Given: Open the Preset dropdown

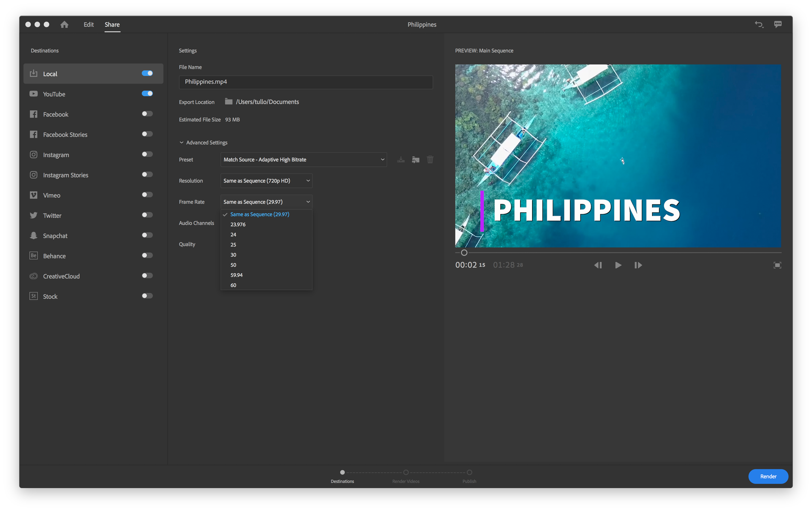Looking at the screenshot, I should pyautogui.click(x=303, y=160).
